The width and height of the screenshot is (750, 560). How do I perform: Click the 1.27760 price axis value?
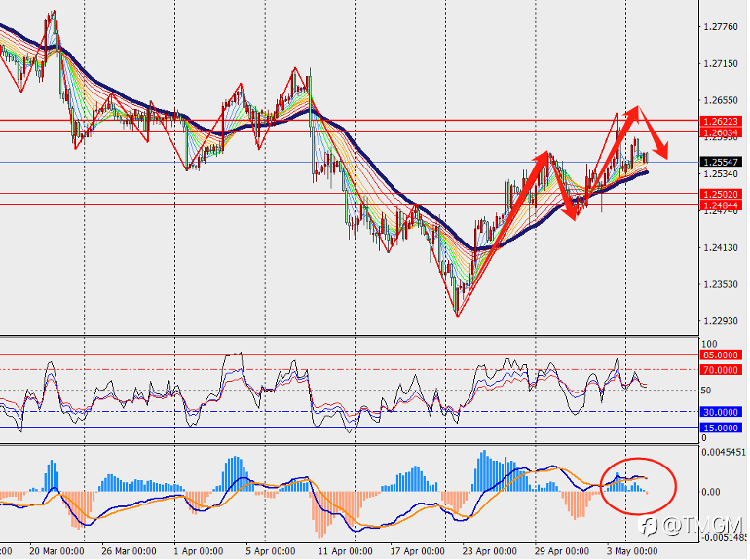(721, 27)
